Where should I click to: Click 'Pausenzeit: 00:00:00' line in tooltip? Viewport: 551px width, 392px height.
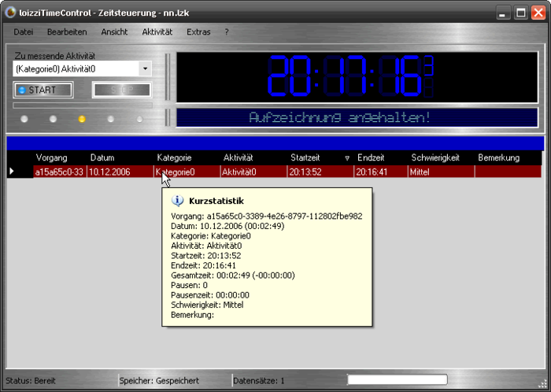[210, 295]
